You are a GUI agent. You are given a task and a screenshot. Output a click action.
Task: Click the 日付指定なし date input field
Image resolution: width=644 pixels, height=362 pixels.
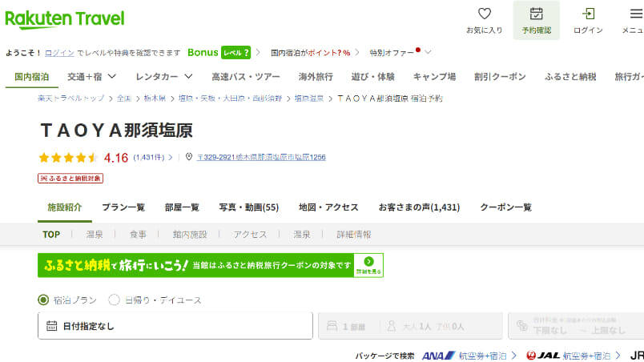point(175,326)
